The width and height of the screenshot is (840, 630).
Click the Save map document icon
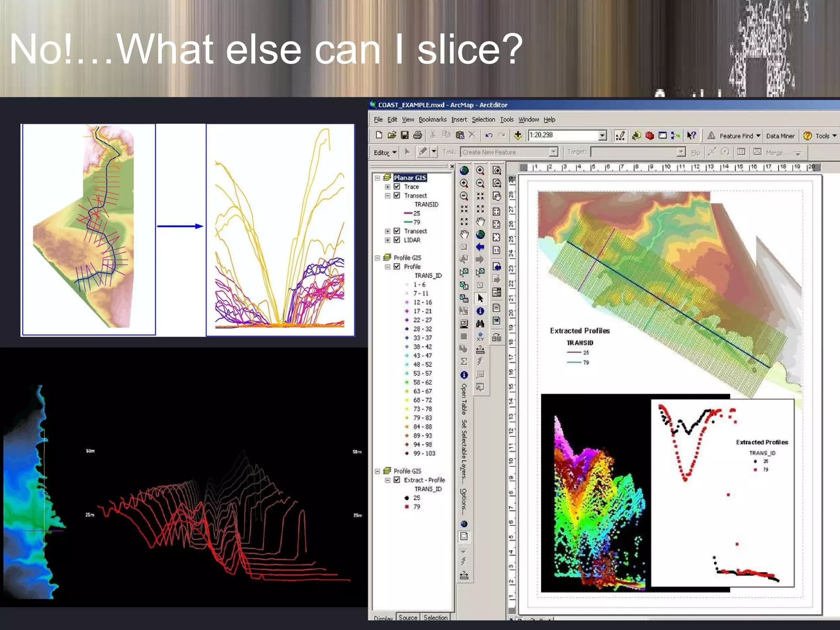coord(405,135)
